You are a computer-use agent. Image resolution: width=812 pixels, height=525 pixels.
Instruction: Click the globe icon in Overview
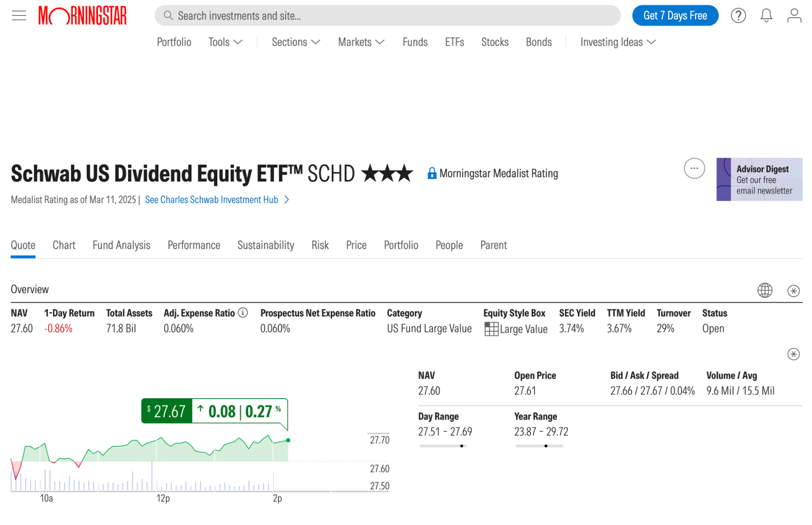pyautogui.click(x=764, y=290)
